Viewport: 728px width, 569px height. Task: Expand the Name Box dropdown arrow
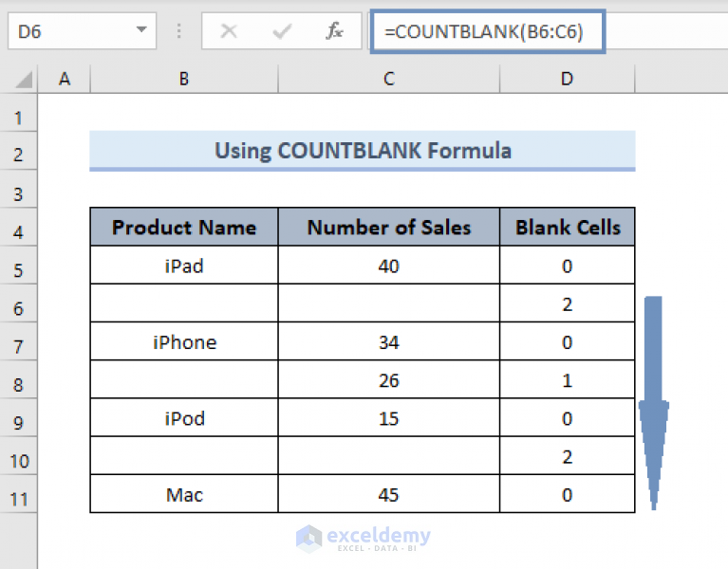point(141,30)
